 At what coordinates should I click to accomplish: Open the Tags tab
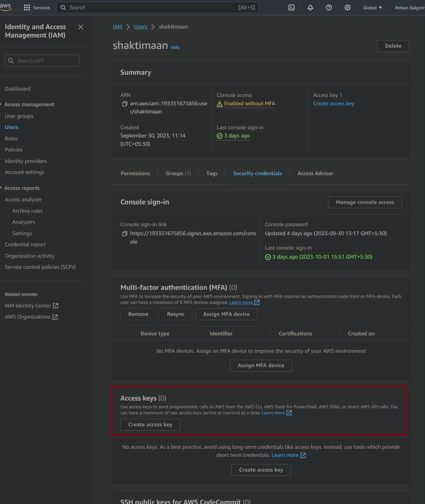212,173
